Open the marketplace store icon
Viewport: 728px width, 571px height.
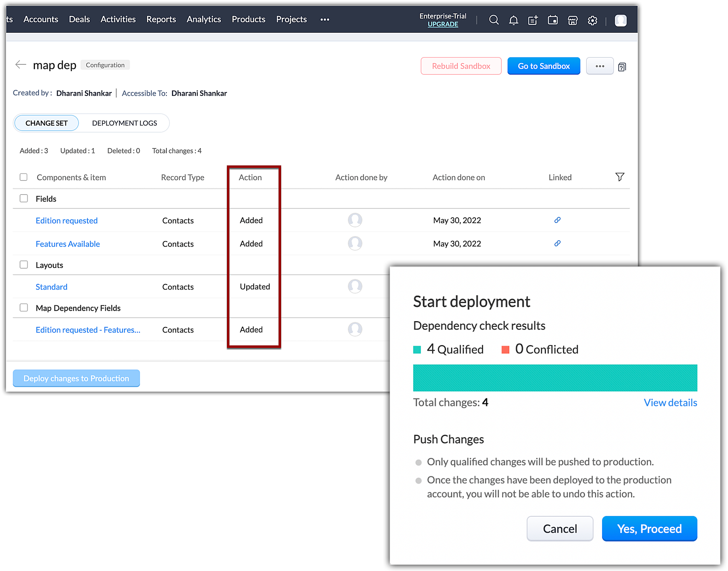point(573,20)
